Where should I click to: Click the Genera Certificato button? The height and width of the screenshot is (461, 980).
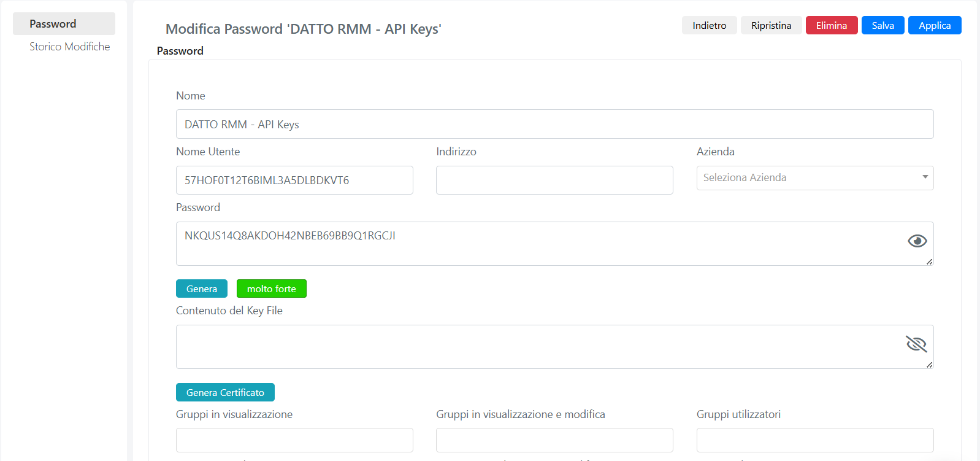225,392
